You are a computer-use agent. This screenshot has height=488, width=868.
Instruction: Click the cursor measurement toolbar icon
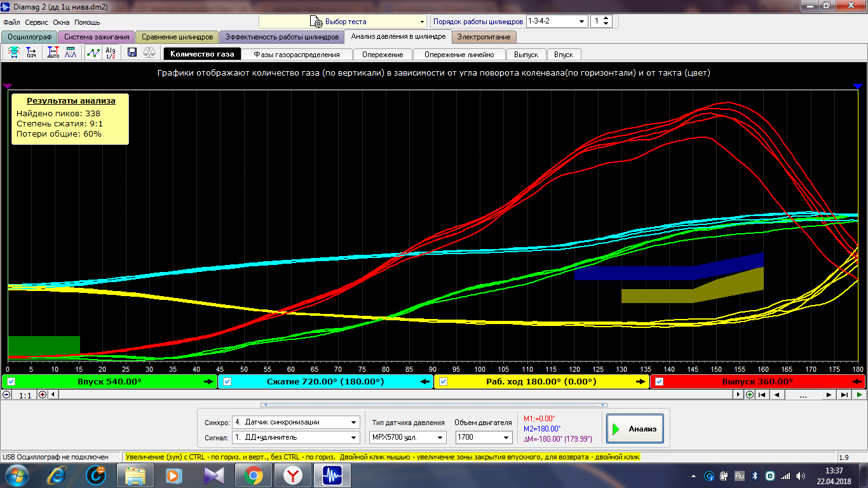(x=13, y=53)
